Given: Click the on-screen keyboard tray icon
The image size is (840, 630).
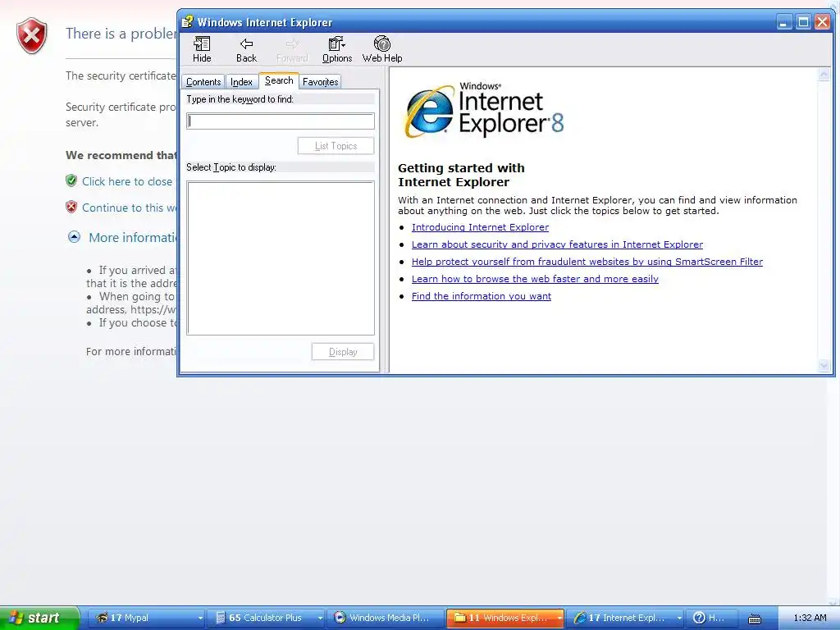Looking at the screenshot, I should [x=755, y=619].
